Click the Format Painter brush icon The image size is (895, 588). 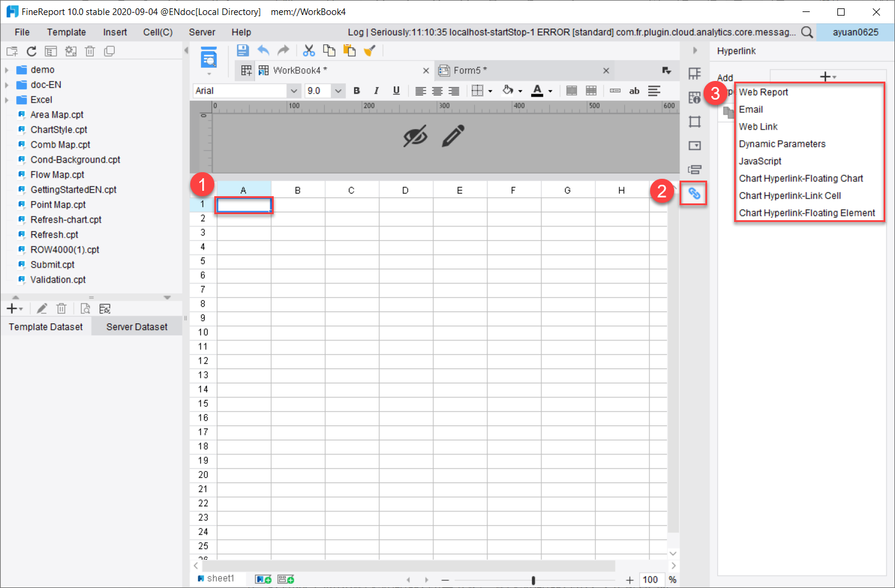tap(369, 50)
